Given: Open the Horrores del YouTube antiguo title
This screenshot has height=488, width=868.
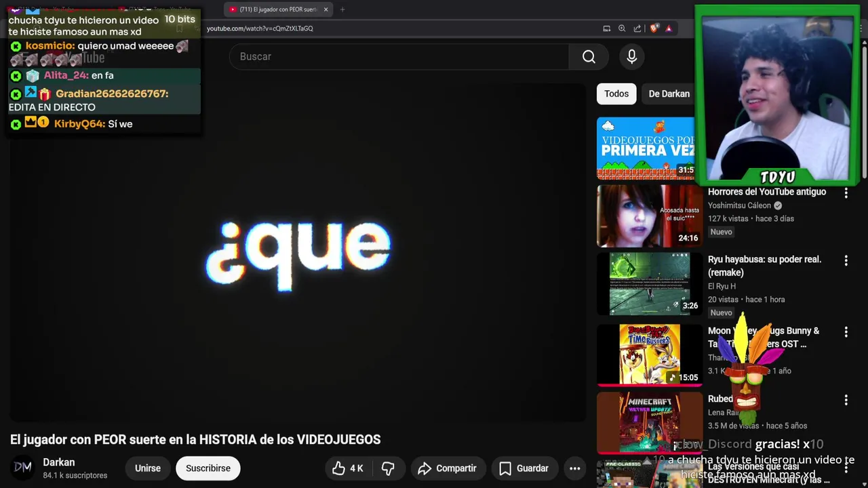Looking at the screenshot, I should tap(767, 192).
